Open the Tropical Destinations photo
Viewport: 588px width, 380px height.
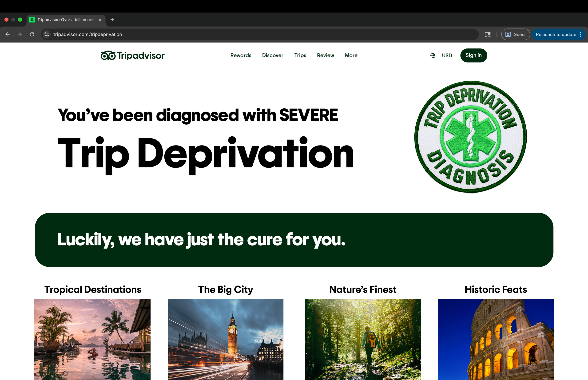pos(92,339)
